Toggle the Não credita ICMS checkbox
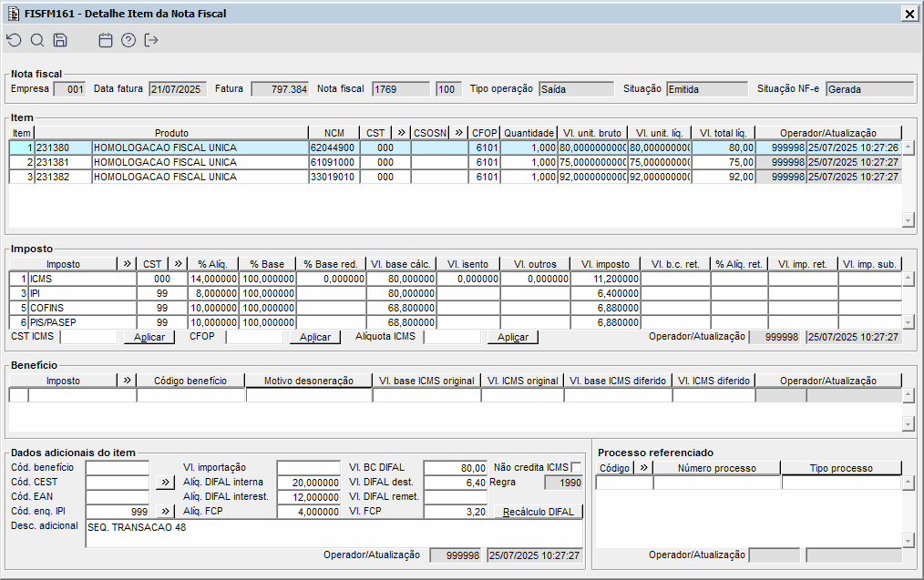Screen dimensions: 924x580 click(576, 467)
